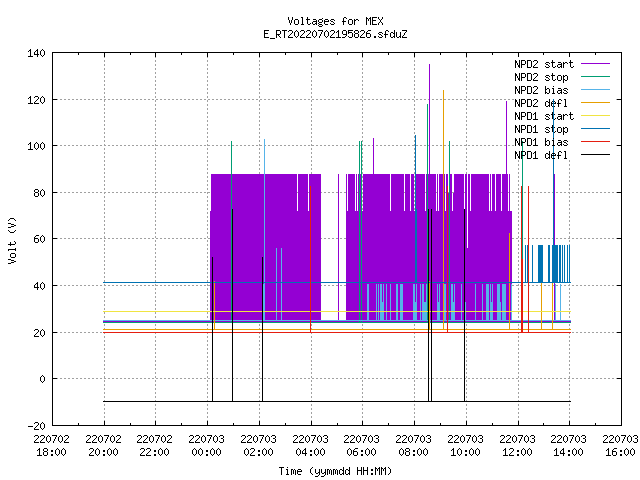Click the 'Time (yymmdd HH:MM)' x-axis label
Viewport: 640px width, 480px height.
coord(335,471)
